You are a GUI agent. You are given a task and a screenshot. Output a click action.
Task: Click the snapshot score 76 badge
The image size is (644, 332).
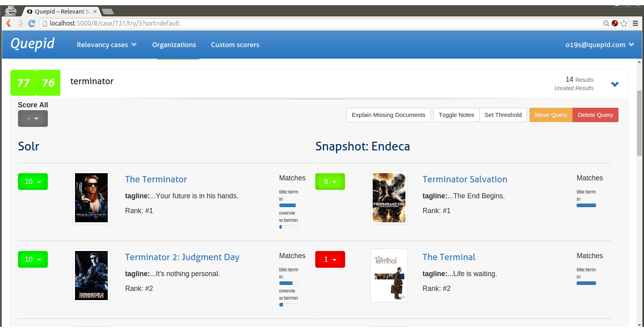pos(48,83)
